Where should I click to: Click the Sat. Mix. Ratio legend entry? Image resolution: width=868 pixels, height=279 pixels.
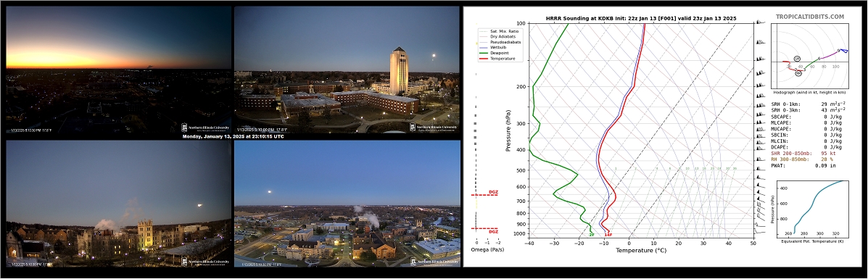click(504, 31)
